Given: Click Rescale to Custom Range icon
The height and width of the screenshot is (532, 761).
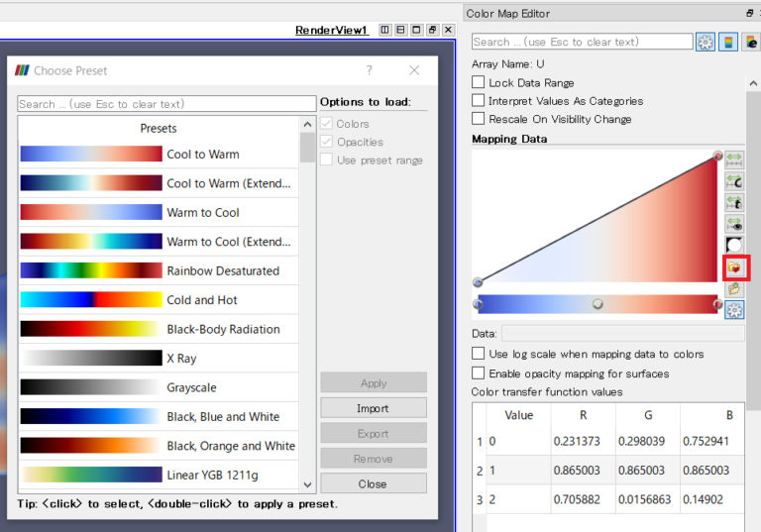Looking at the screenshot, I should click(734, 181).
